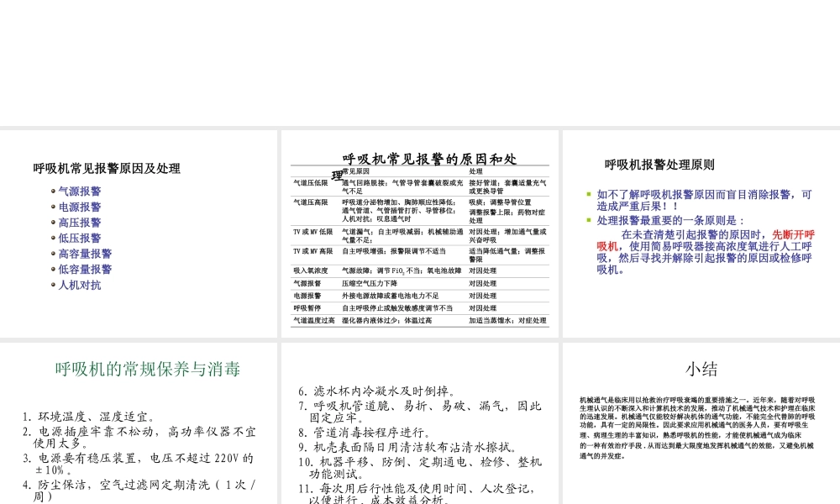Click the title 呼吸机的常规保养与消毒

(148, 368)
